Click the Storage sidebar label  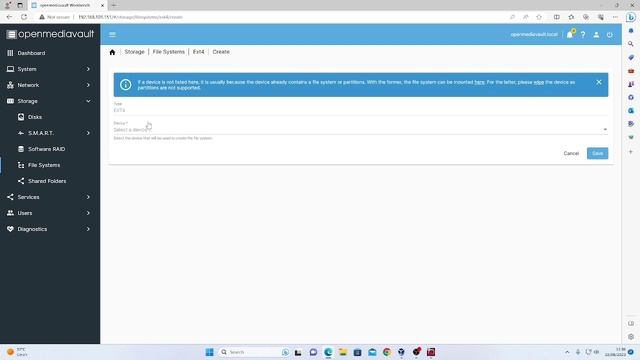click(27, 101)
